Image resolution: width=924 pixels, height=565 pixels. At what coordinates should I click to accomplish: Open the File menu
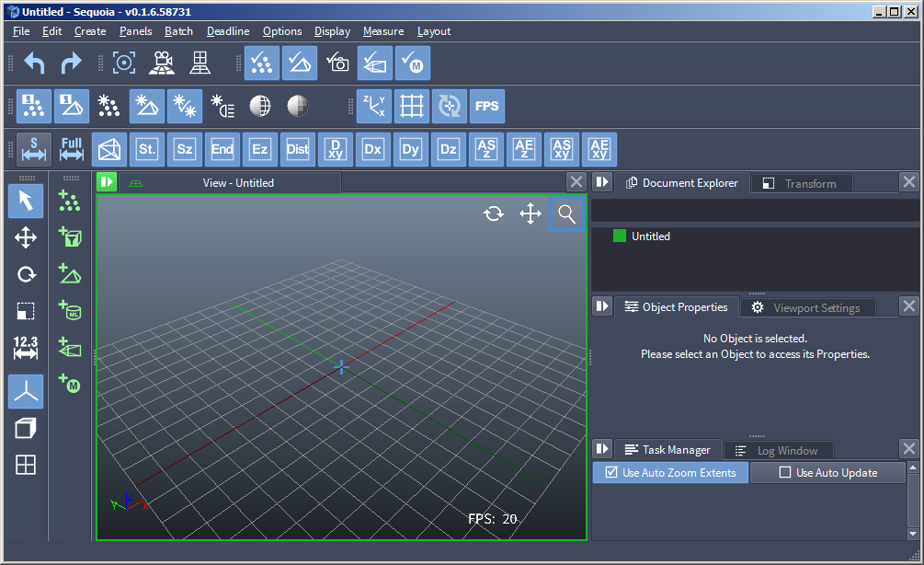click(x=21, y=31)
